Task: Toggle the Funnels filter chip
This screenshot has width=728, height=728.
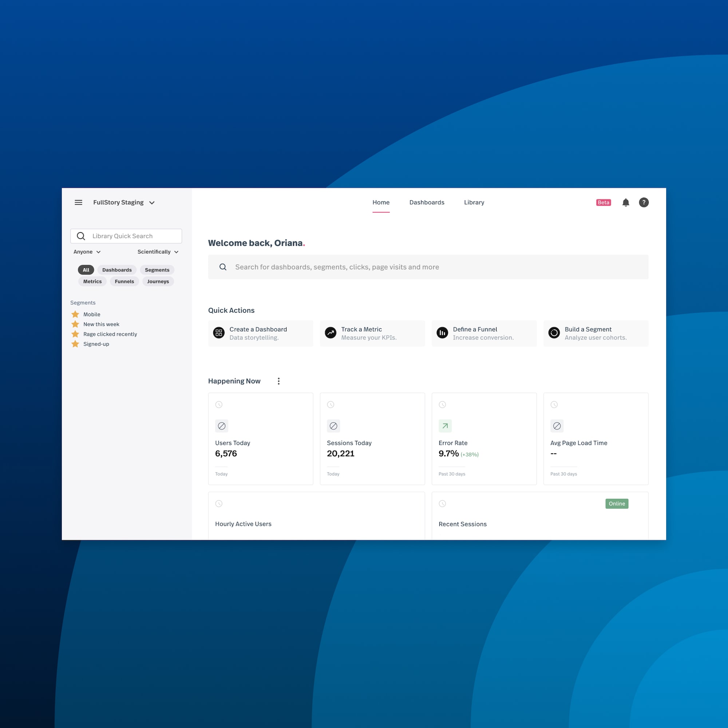Action: point(124,281)
